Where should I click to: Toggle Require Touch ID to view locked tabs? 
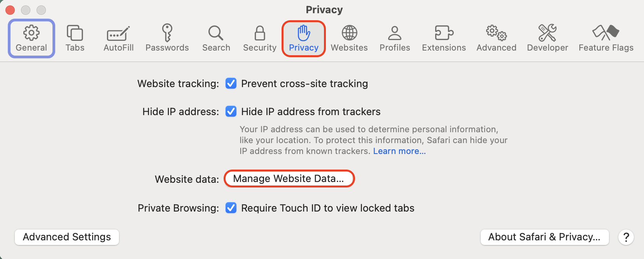click(x=231, y=208)
